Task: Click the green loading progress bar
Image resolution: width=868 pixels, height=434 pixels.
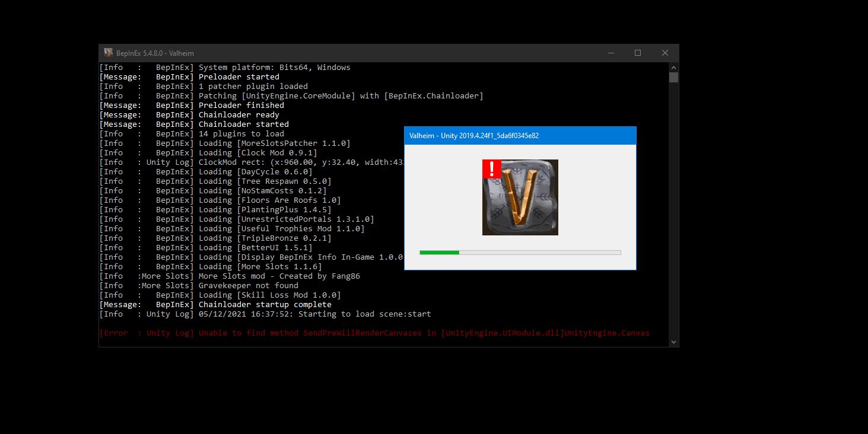Action: pos(520,253)
